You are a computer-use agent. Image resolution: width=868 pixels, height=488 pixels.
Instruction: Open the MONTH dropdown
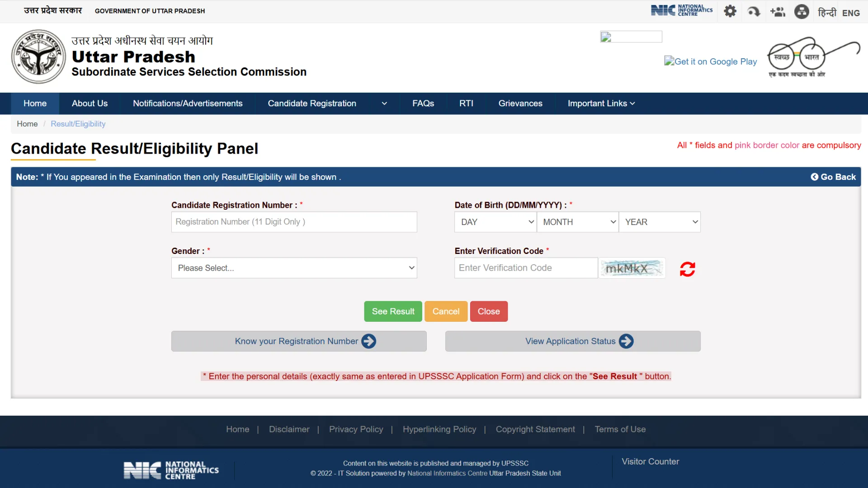point(578,222)
